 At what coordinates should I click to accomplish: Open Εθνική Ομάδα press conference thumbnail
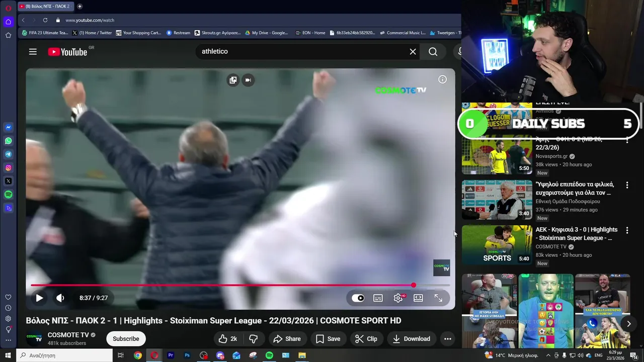pyautogui.click(x=497, y=200)
